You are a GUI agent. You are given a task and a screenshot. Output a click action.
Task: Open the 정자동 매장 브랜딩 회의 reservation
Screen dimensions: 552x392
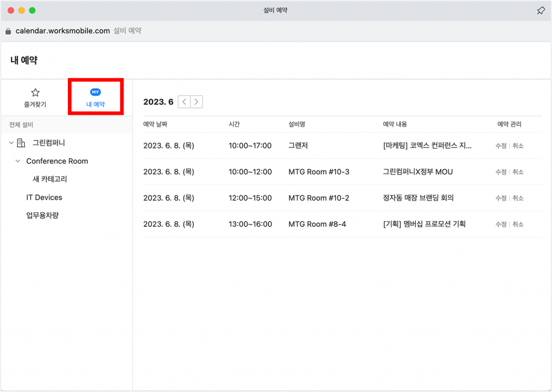(x=418, y=198)
